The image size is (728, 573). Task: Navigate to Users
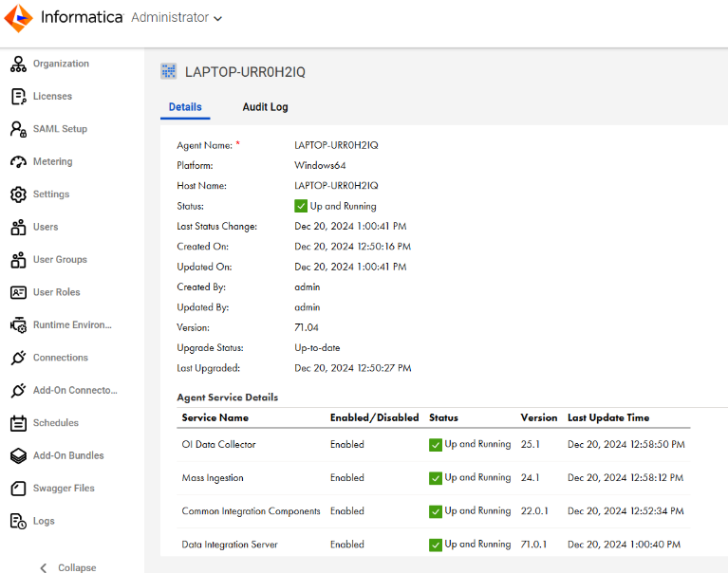coord(46,227)
